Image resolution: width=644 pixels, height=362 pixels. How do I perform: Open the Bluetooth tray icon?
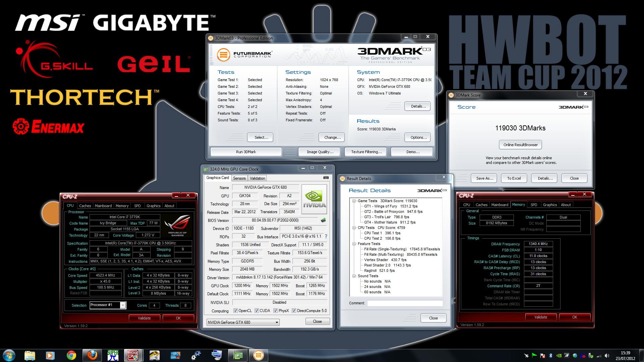[551, 356]
